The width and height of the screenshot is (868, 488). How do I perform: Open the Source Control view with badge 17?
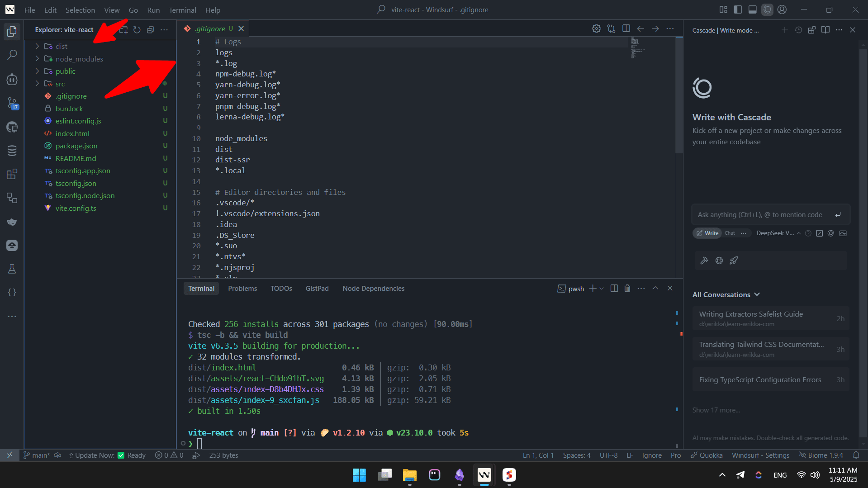(x=12, y=103)
